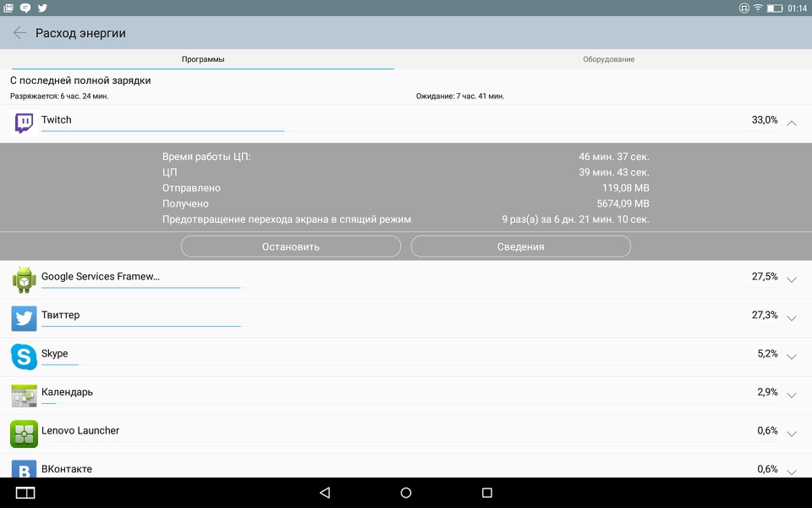Screen dimensions: 812x508
Task: Select the Календарь row label
Action: (x=68, y=392)
